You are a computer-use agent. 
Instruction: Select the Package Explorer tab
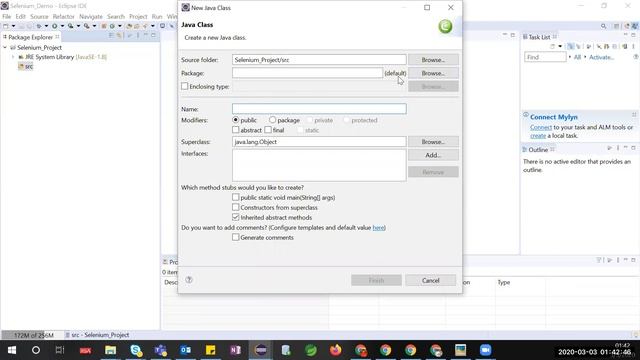point(31,37)
